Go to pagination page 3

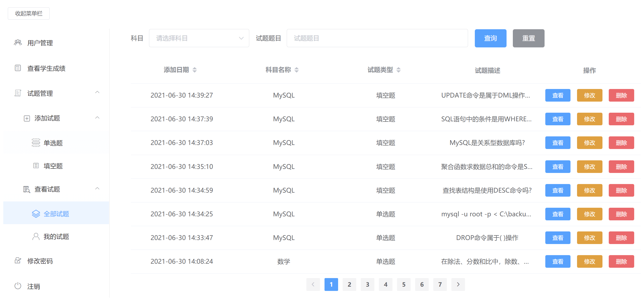(x=367, y=284)
